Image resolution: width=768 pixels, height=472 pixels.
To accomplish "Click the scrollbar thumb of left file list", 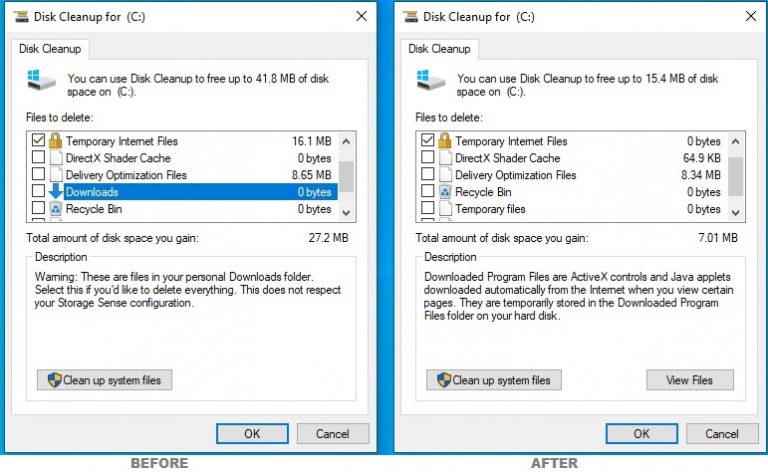I will tap(346, 176).
